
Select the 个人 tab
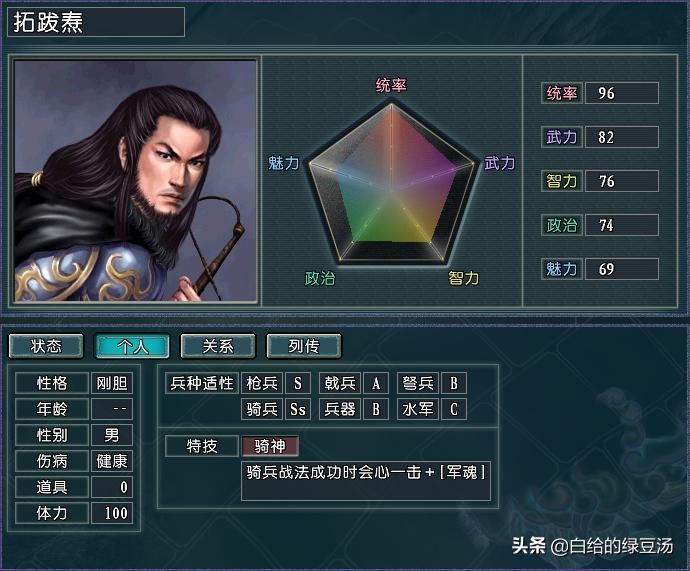click(x=132, y=346)
